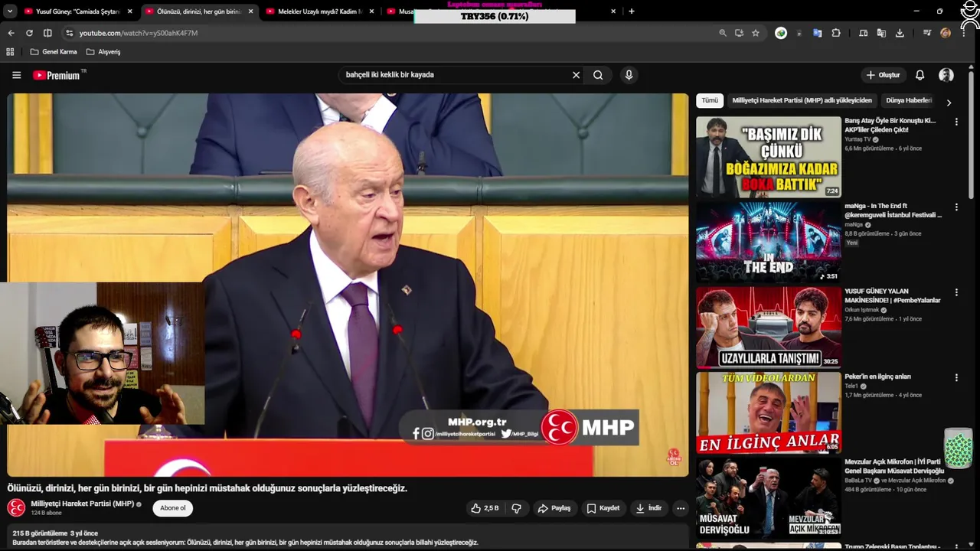Open the Chrome three-dot menu
Viewport: 980px width, 551px height.
pyautogui.click(x=963, y=33)
